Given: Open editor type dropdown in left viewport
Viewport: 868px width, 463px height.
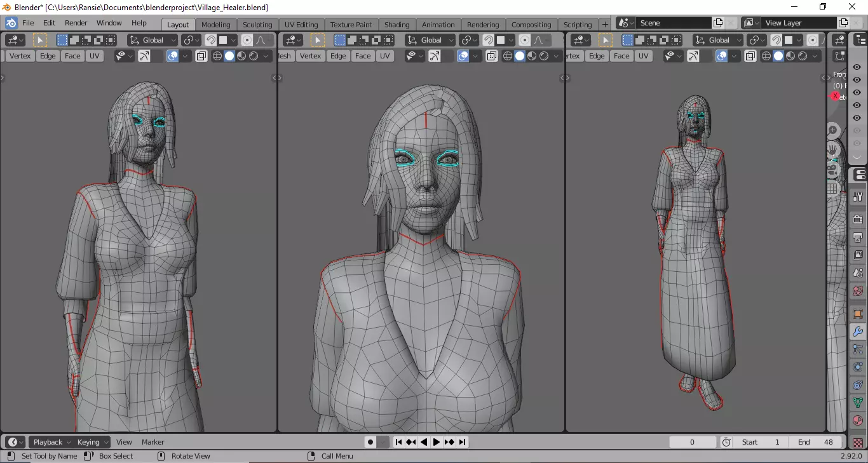Looking at the screenshot, I should pyautogui.click(x=15, y=40).
